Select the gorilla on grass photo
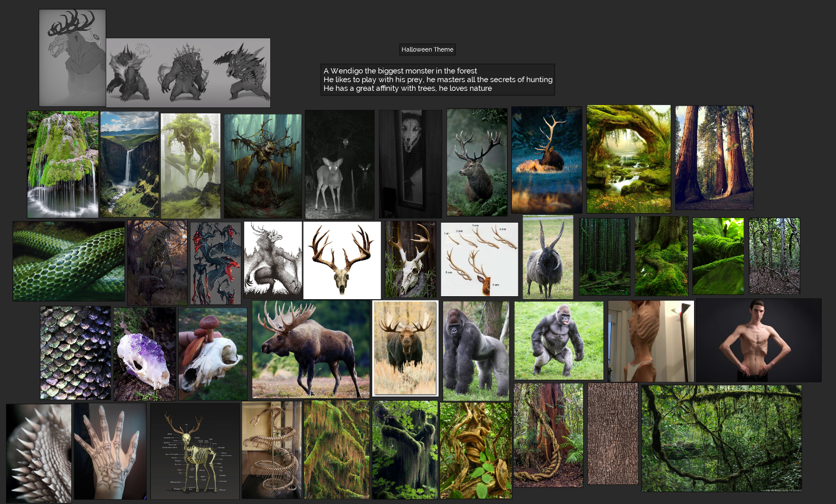The width and height of the screenshot is (836, 504). tap(559, 340)
